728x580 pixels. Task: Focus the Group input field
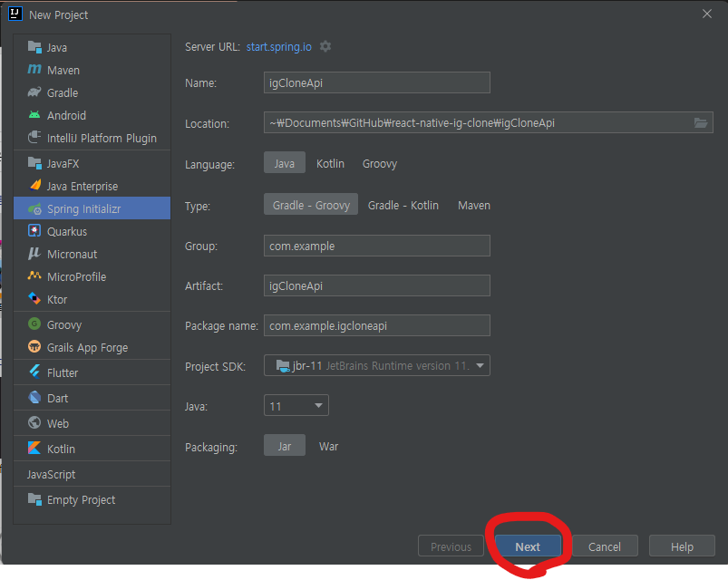[376, 246]
